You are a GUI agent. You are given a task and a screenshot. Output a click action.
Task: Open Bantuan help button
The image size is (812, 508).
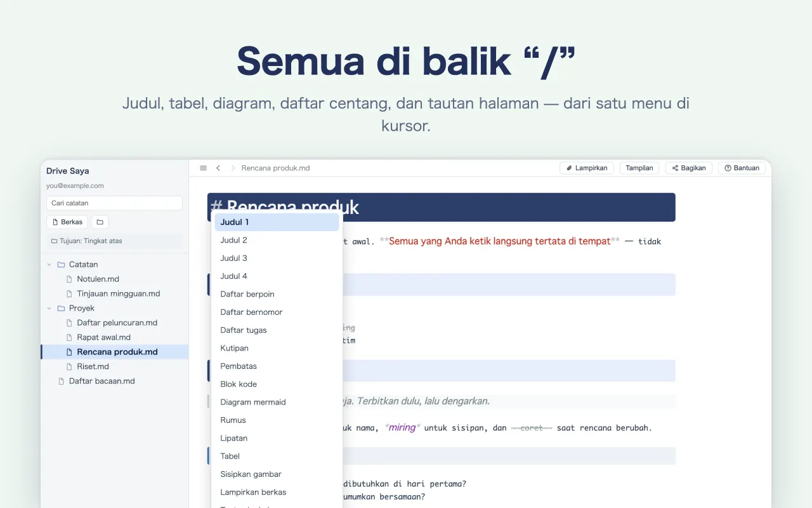[x=742, y=168]
